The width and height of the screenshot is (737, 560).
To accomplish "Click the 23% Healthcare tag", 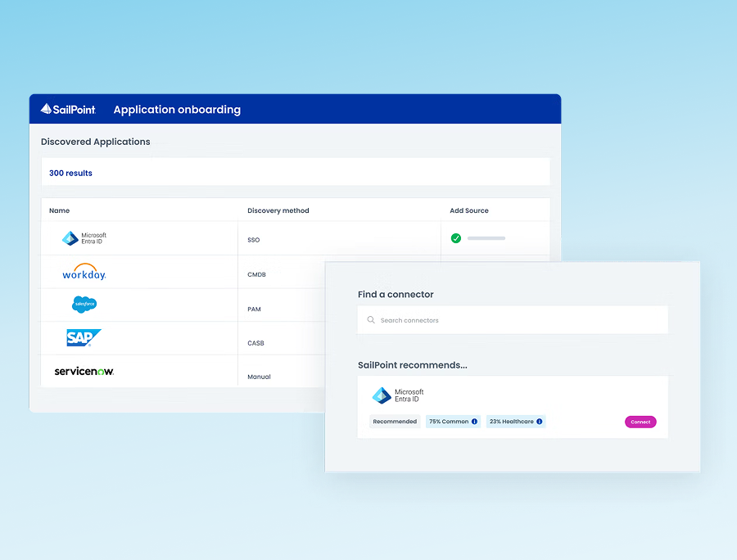I will pyautogui.click(x=516, y=422).
